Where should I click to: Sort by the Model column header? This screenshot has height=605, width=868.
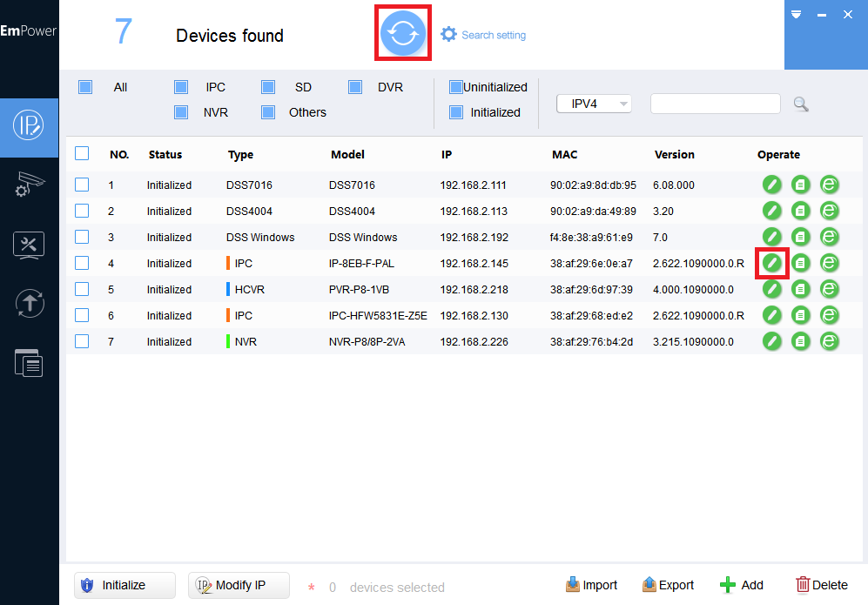tap(347, 154)
